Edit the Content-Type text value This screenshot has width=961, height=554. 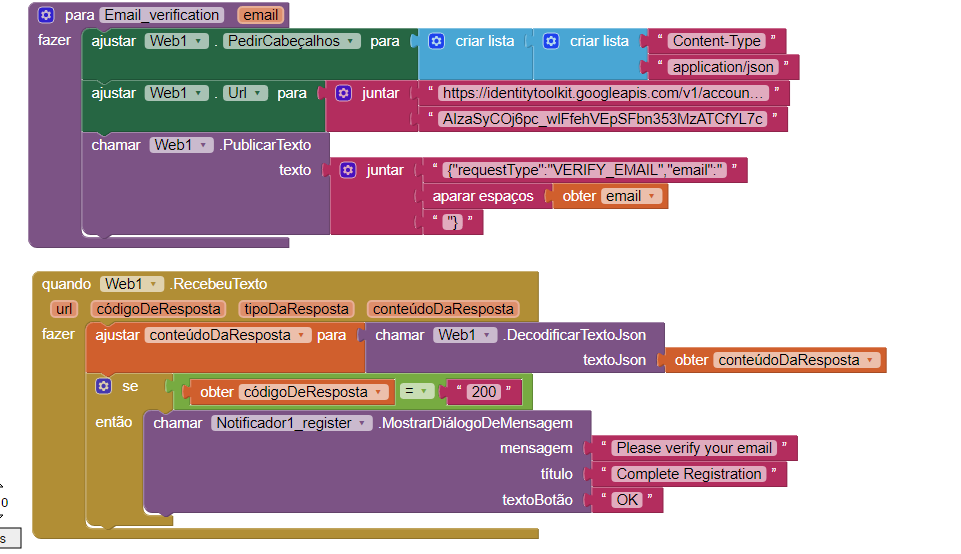(x=717, y=41)
